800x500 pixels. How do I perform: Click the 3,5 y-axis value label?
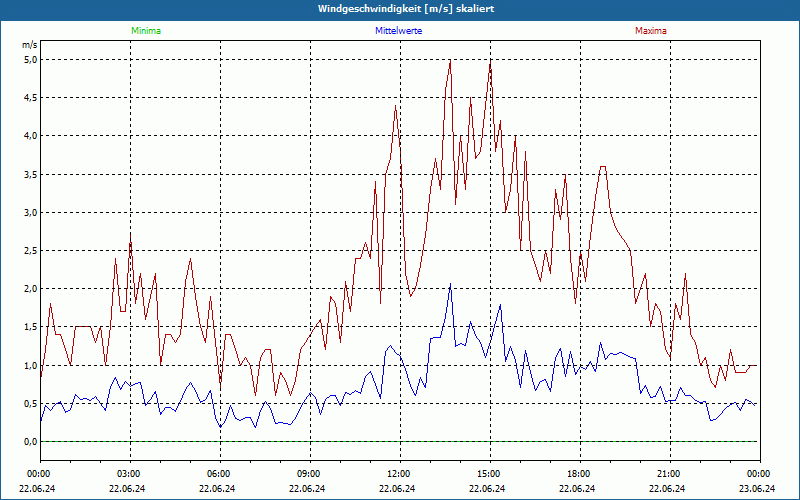tap(30, 174)
